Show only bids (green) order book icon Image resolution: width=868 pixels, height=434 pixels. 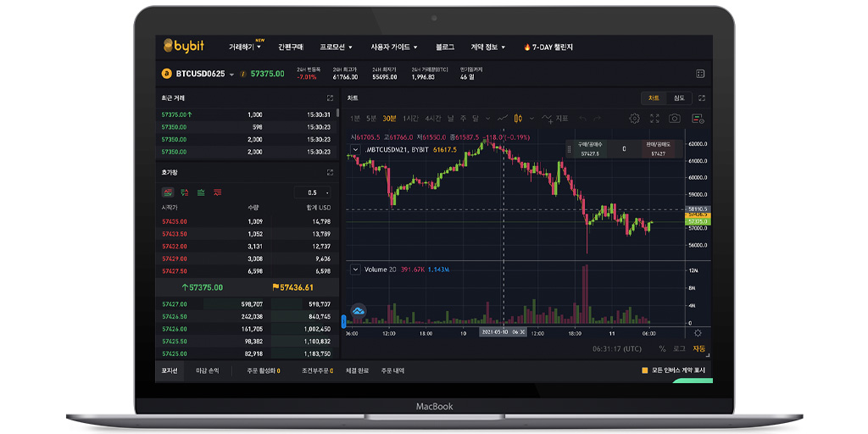(x=201, y=192)
